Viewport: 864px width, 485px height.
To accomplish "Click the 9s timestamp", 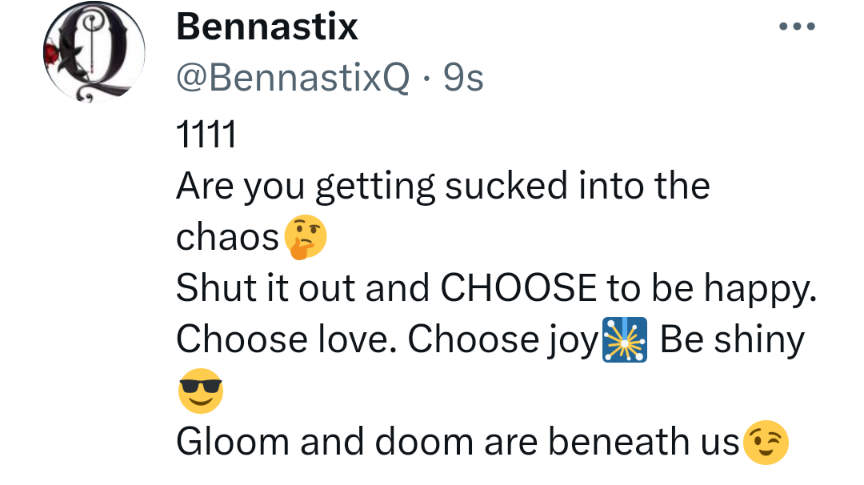I will (461, 79).
